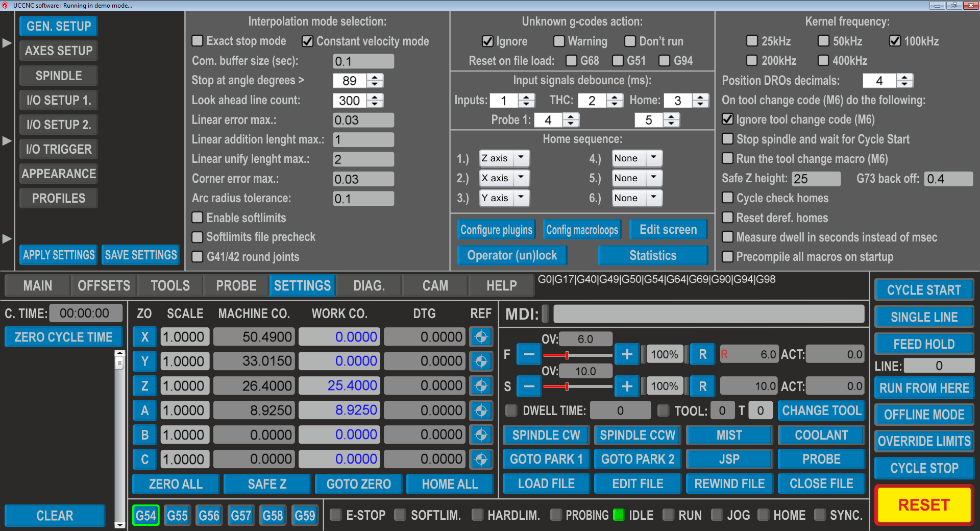Screen dimensions: 980x531
Task: Click the X axis reference home icon
Action: pos(481,337)
